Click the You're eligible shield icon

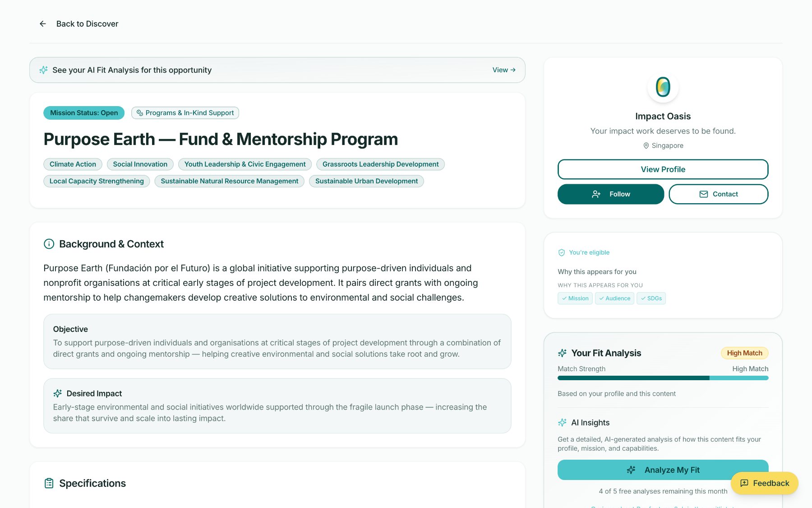click(x=562, y=252)
